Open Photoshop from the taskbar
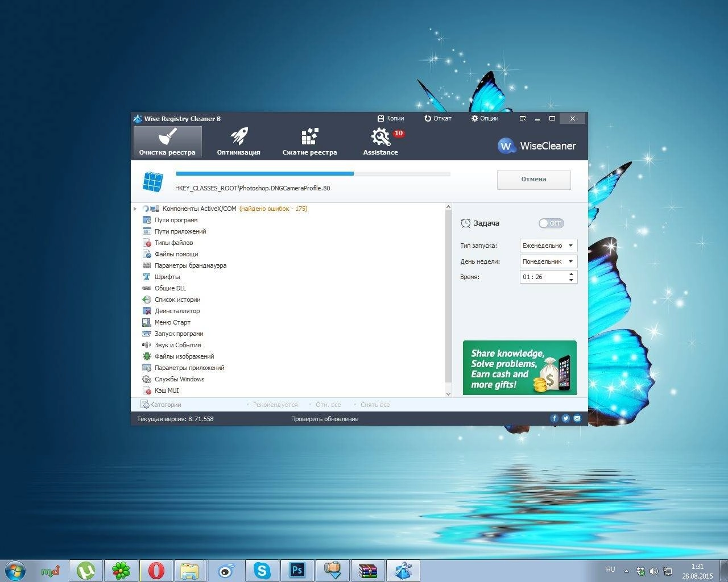Viewport: 728px width, 582px height. tap(297, 571)
